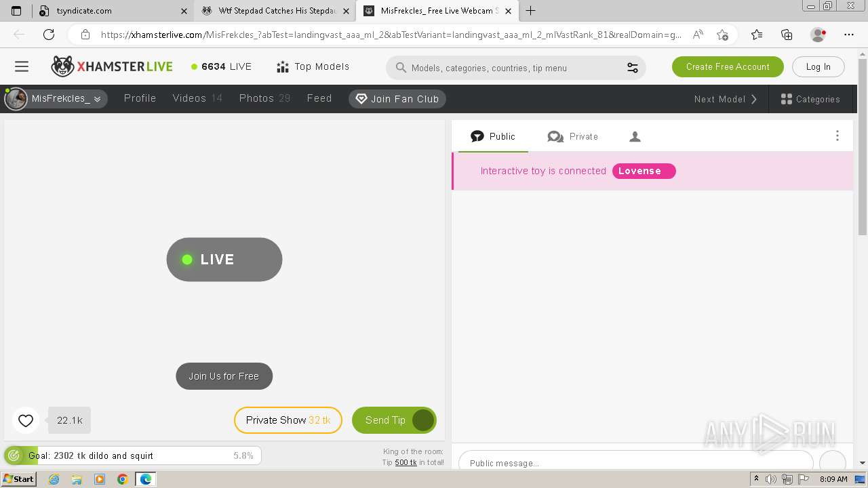Screen dimensions: 868x488
Task: Open the Videos 14 tab
Action: (197, 98)
